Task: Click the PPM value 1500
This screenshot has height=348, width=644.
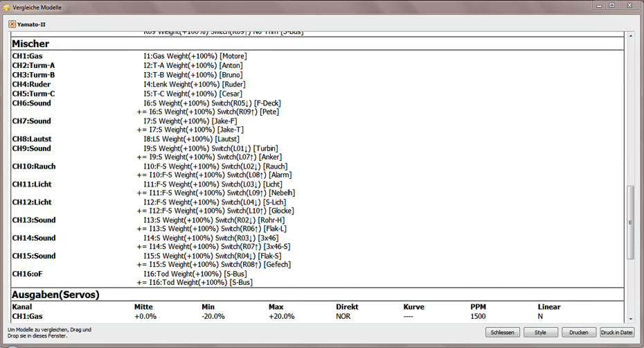Action: pos(479,316)
